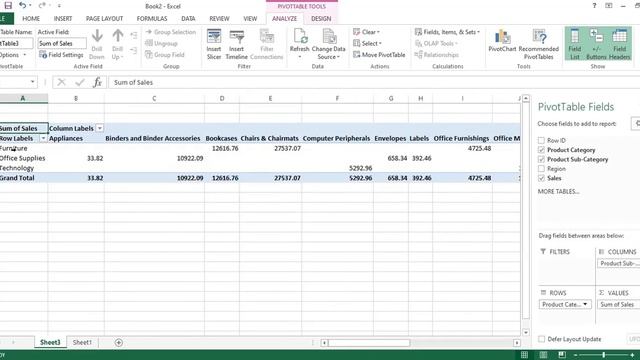Click the Filter Connections icon
Screen dimensions: 640x360
pyautogui.click(x=267, y=37)
